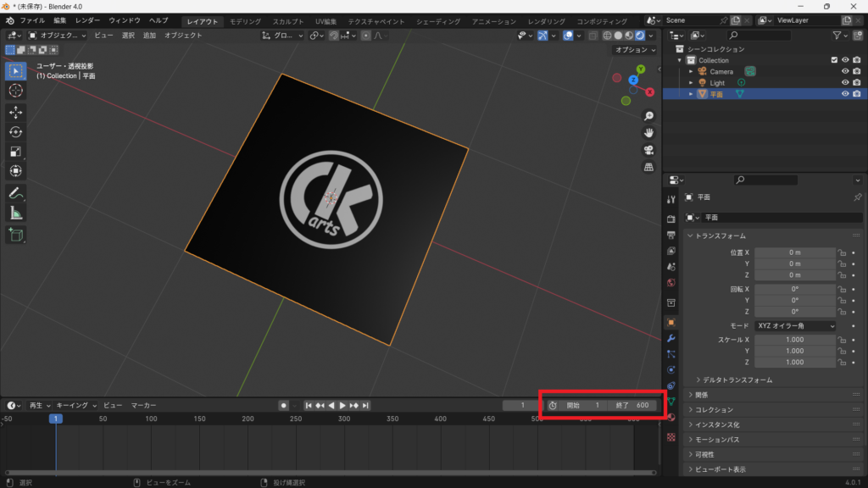Toggle camera view icon in viewport
868x488 pixels.
[649, 150]
